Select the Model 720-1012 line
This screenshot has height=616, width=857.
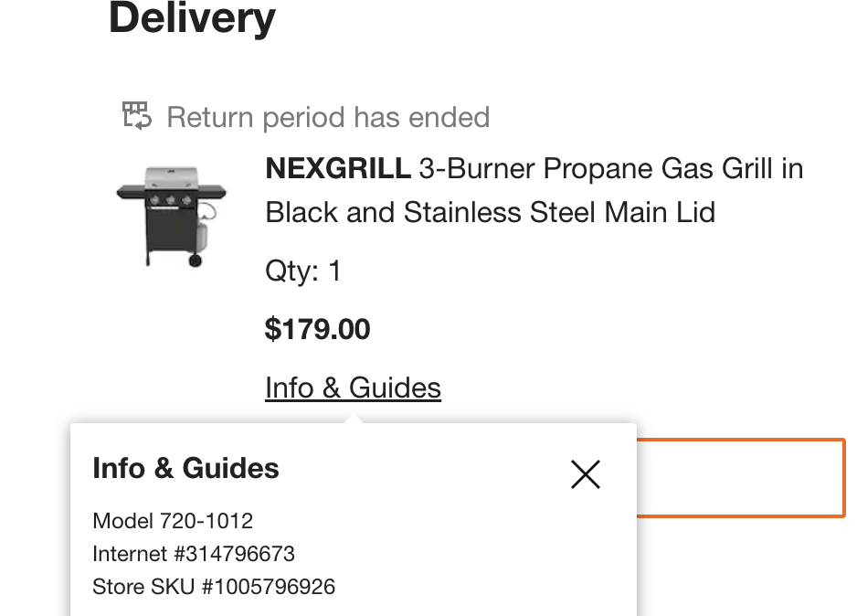(x=173, y=521)
